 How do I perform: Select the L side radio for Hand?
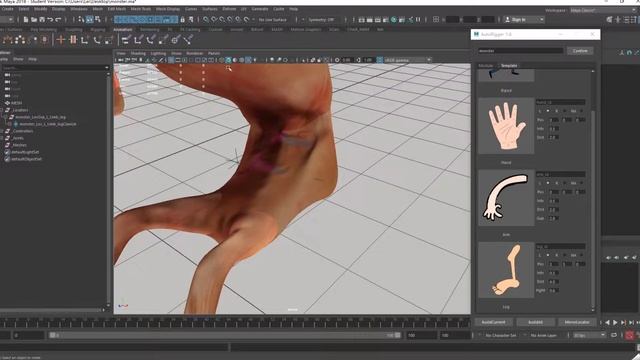tap(548, 111)
